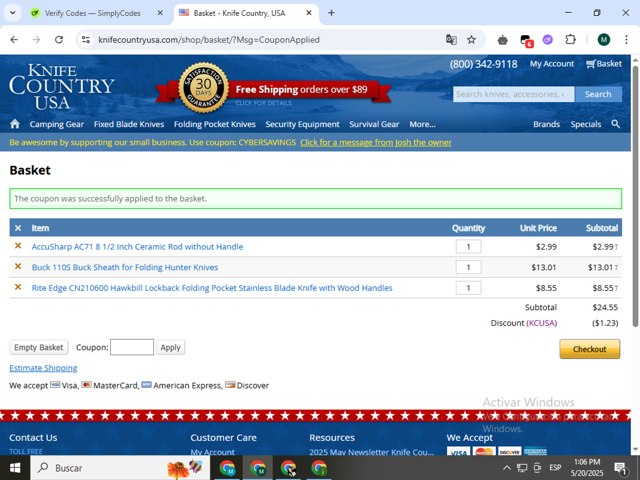The height and width of the screenshot is (480, 640).
Task: Open Survival Gear menu
Action: click(374, 124)
